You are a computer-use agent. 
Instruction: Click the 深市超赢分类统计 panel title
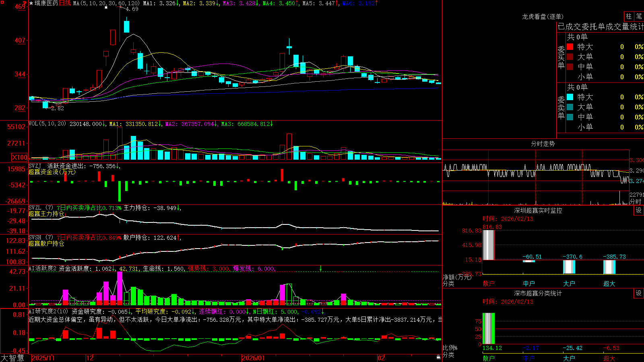538,293
